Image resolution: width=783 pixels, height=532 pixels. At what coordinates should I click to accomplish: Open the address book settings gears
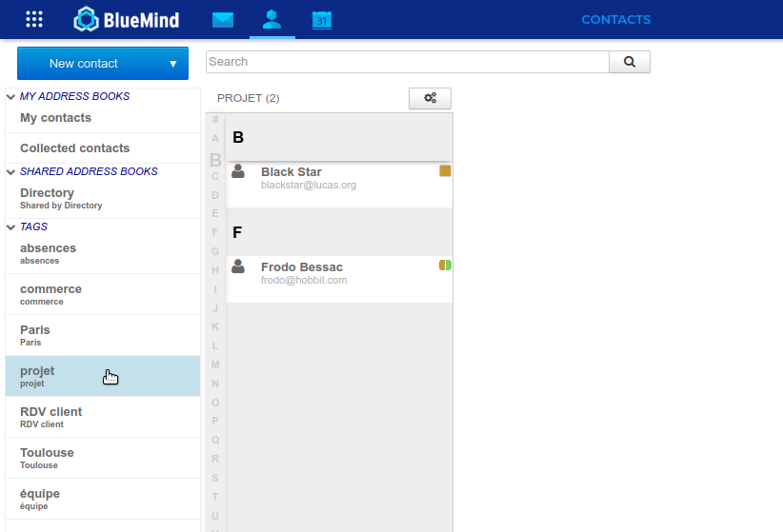(430, 98)
